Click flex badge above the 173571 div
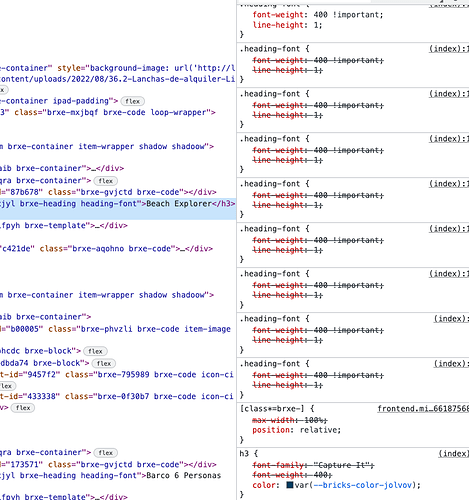This screenshot has width=469, height=500. pos(105,452)
